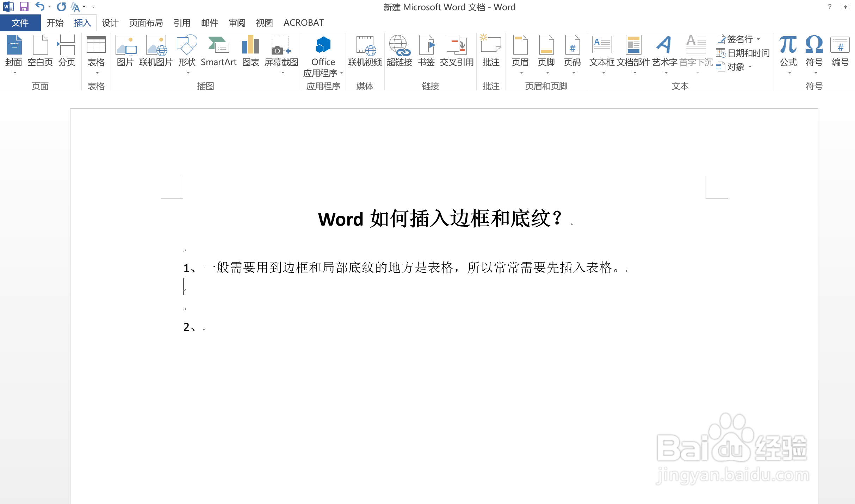Image resolution: width=855 pixels, height=504 pixels.
Task: Save the document
Action: pyautogui.click(x=24, y=6)
